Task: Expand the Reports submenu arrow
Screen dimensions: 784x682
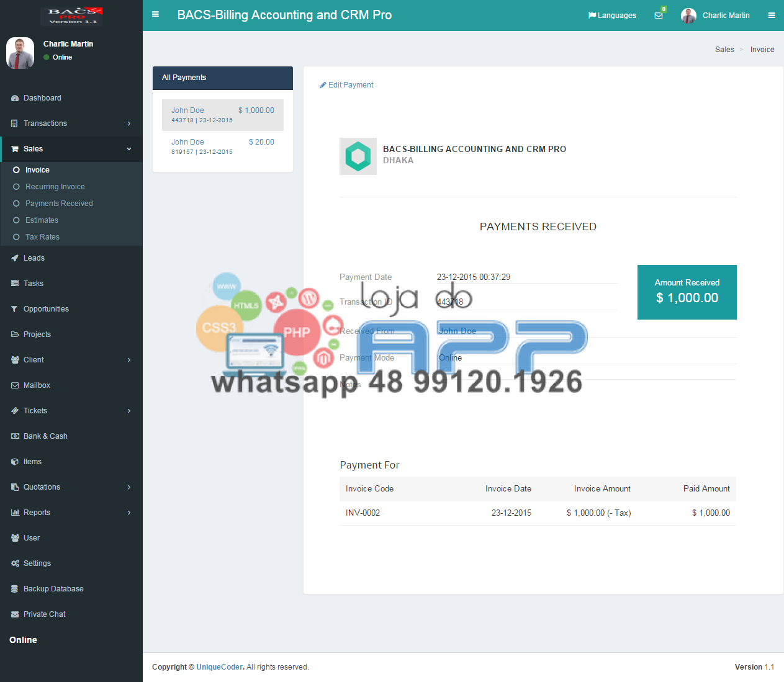Action: pyautogui.click(x=129, y=513)
